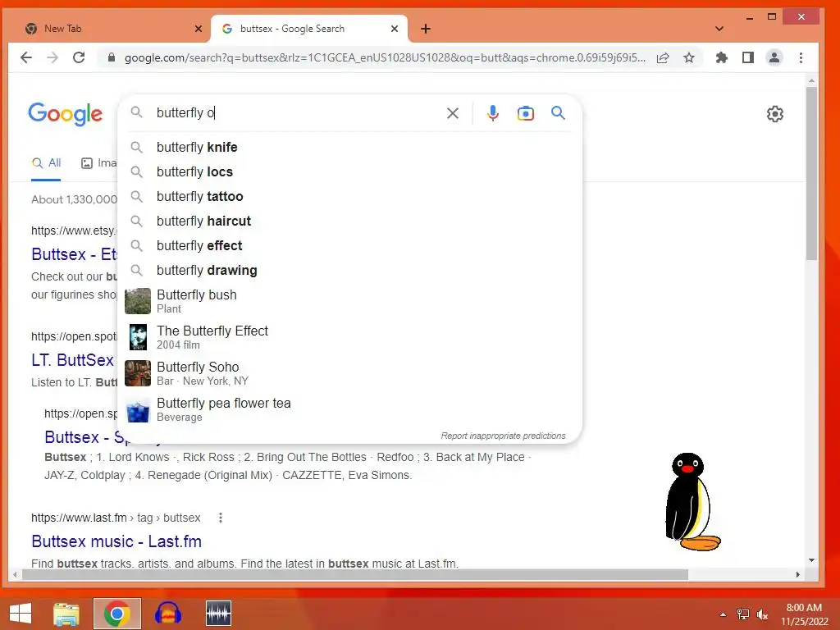The height and width of the screenshot is (630, 840).
Task: Reload the current page
Action: point(79,57)
